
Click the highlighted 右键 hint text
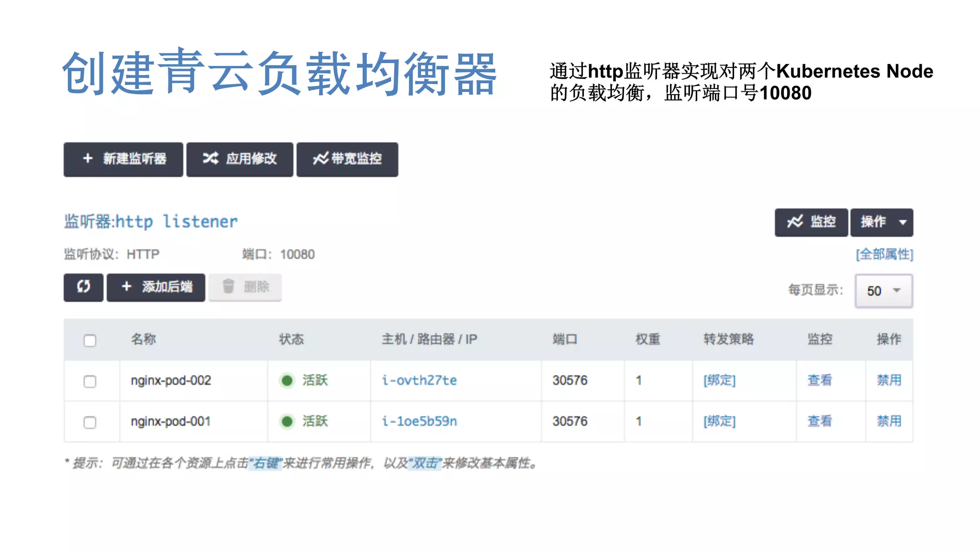coord(266,463)
